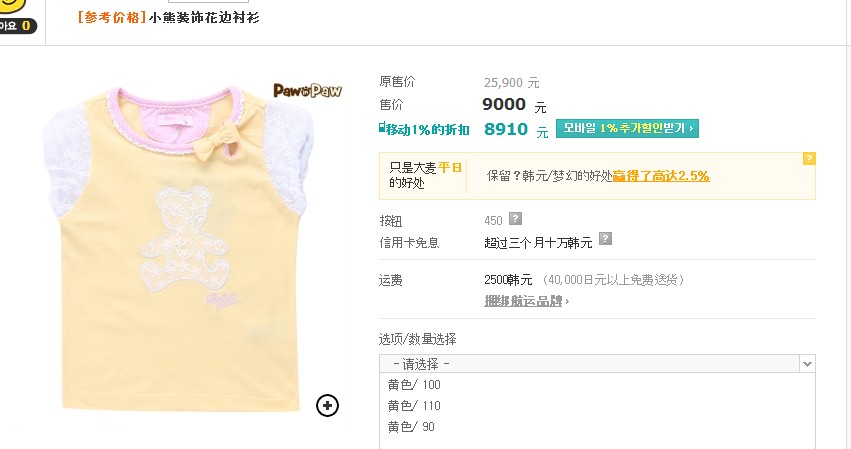Click the yellow smiley like icon
This screenshot has width=851, height=449.
(x=12, y=5)
